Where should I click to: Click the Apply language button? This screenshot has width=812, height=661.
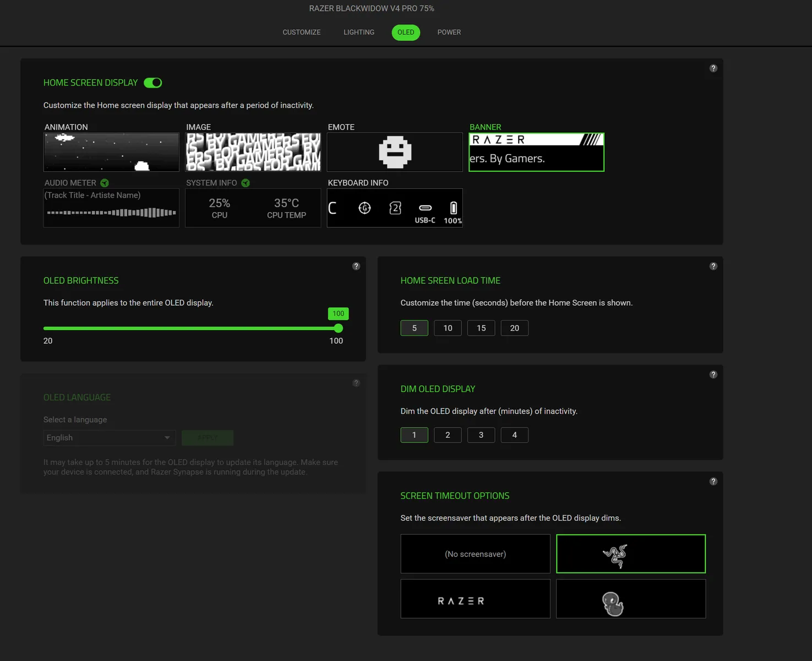point(208,438)
